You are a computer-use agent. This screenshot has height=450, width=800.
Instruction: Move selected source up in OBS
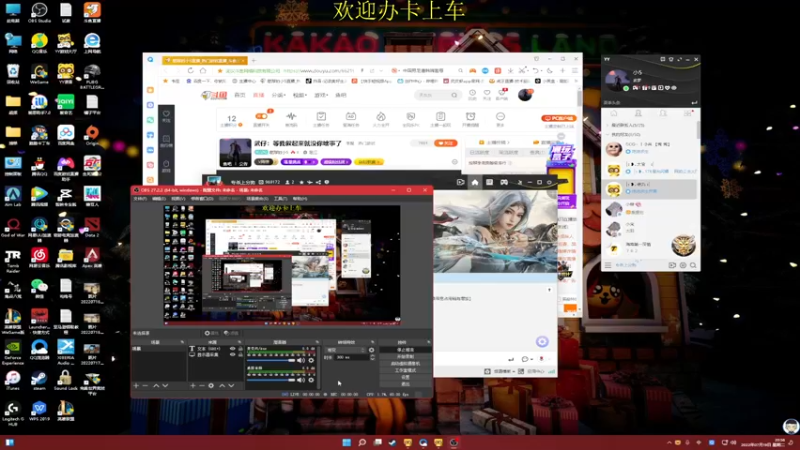pos(222,386)
